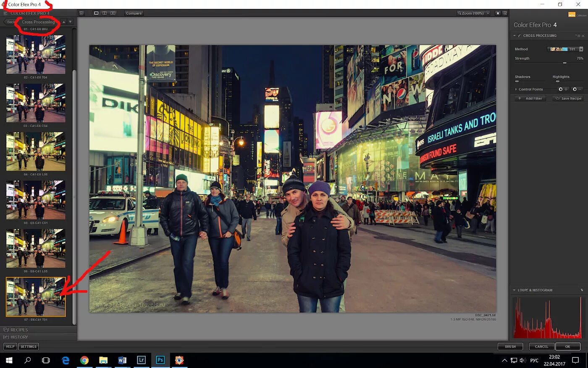Open Microsoft Edge from the taskbar
588x368 pixels.
(66, 360)
